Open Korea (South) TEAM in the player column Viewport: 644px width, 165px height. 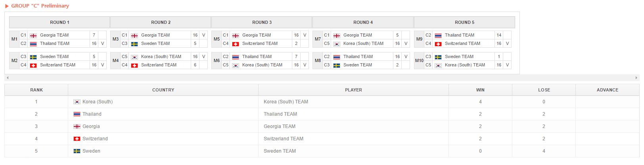[286, 102]
